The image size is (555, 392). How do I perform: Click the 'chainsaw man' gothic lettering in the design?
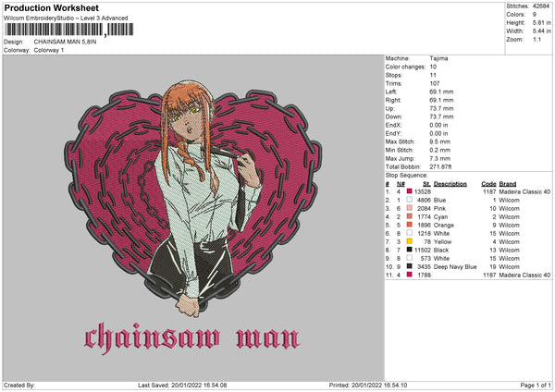pyautogui.click(x=192, y=337)
